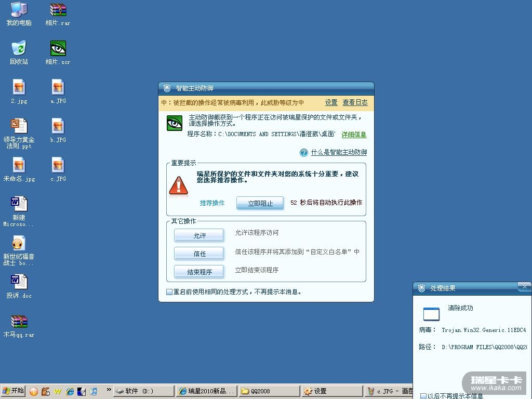
Task: Click the Rising shield icon in dialog title
Action: (x=167, y=88)
